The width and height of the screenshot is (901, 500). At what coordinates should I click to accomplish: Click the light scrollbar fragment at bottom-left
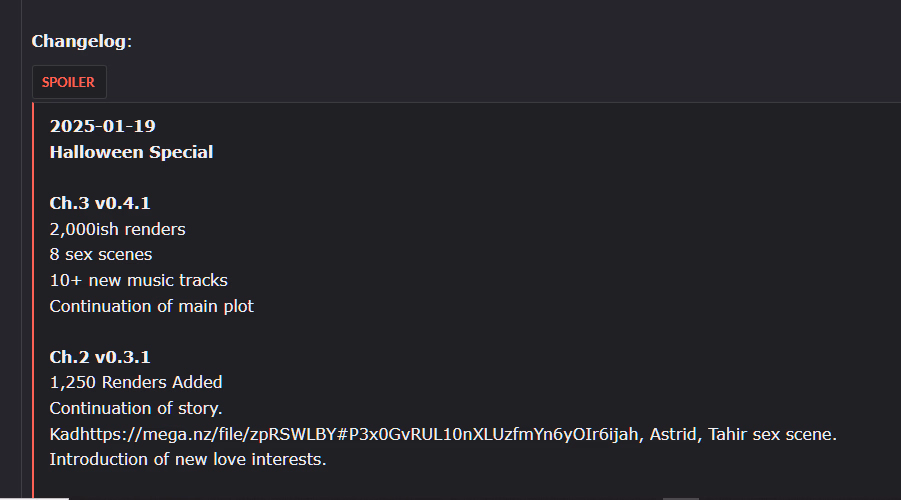coord(50,497)
